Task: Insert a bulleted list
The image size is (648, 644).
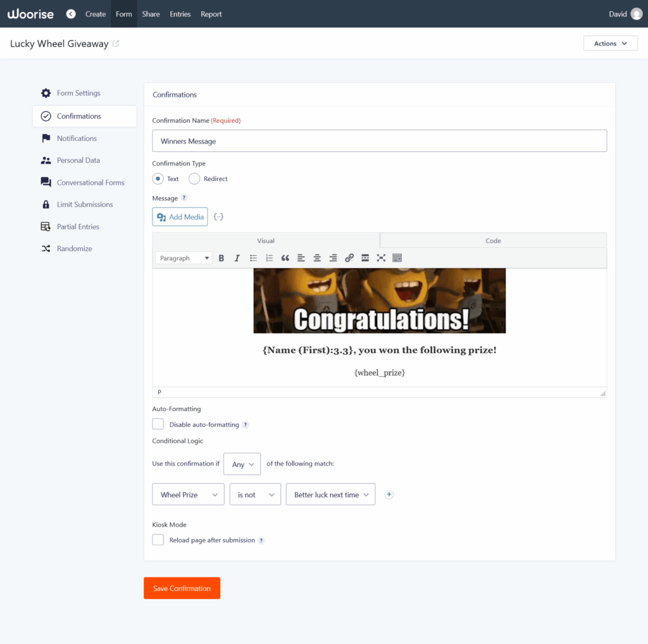Action: coord(253,258)
